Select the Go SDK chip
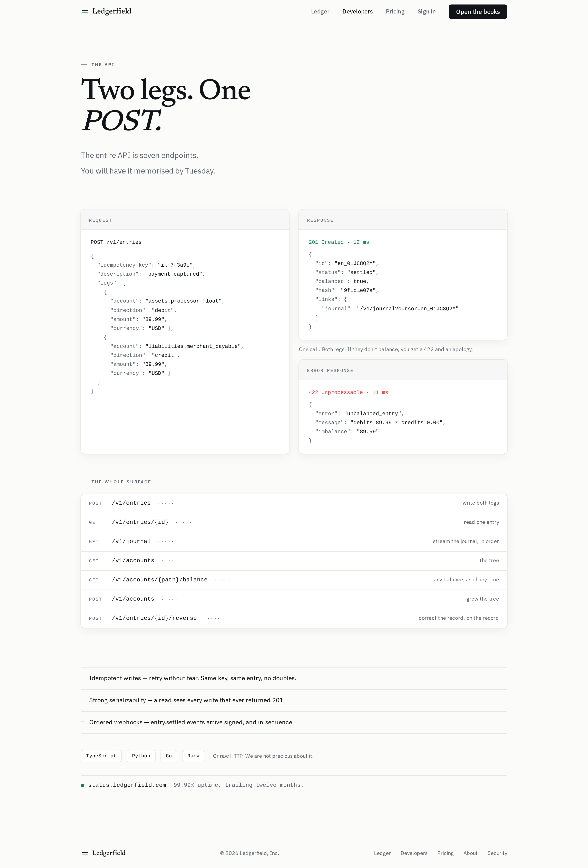588x868 pixels. point(169,756)
